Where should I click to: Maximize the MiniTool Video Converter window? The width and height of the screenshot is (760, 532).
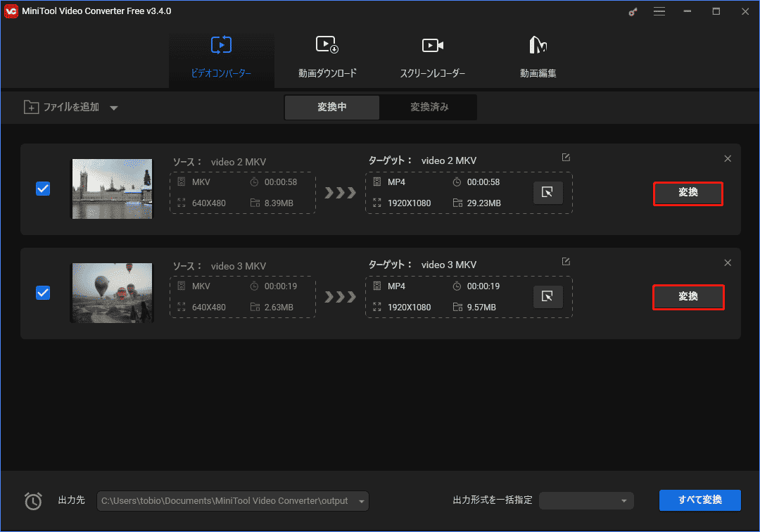pyautogui.click(x=716, y=11)
